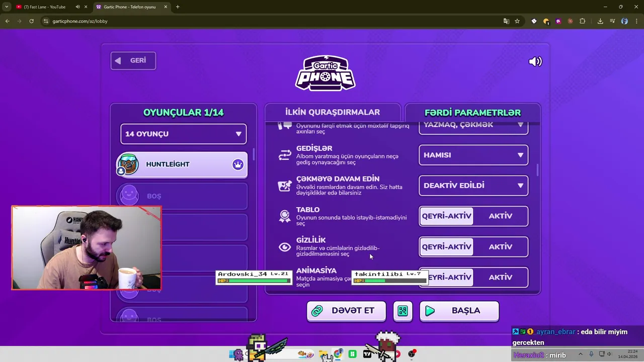Click the crown icon next to HUNTLEIGHT
The height and width of the screenshot is (362, 644).
pos(238,164)
